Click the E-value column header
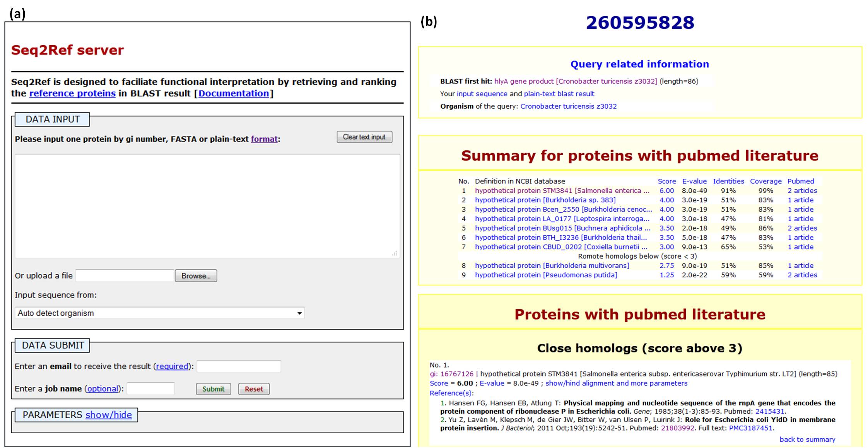This screenshot has height=448, width=868. coord(694,181)
